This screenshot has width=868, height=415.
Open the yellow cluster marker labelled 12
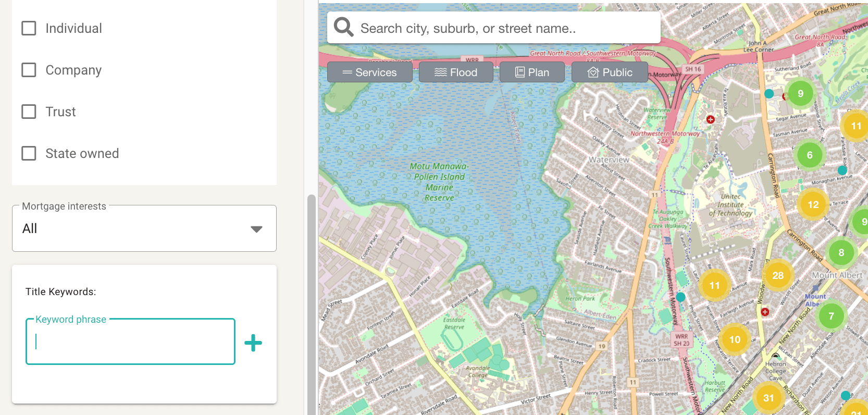click(x=813, y=204)
